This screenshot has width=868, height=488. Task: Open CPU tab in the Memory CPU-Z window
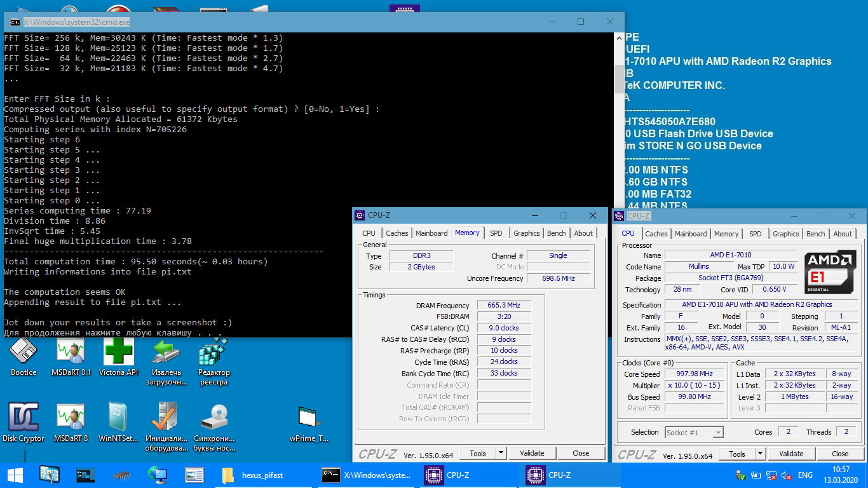click(x=369, y=233)
